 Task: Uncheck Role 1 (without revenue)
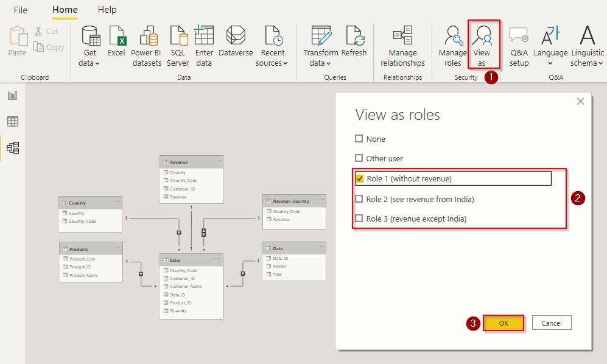359,178
